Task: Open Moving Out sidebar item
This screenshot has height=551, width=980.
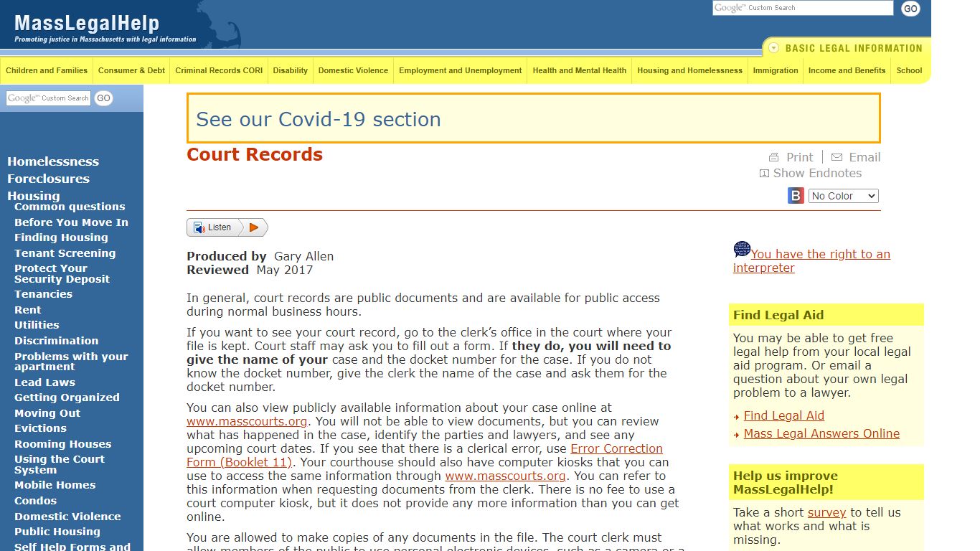Action: click(47, 413)
